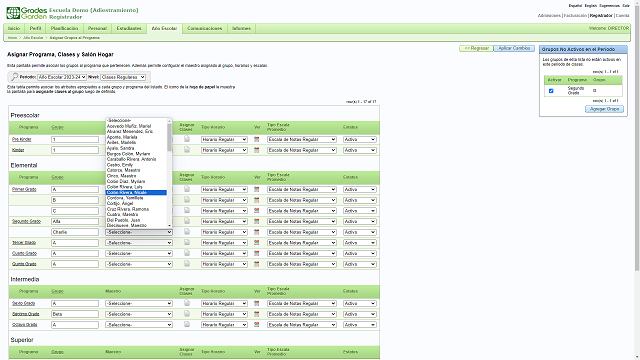Open assign classes icon for Quinto Grado

[187, 264]
